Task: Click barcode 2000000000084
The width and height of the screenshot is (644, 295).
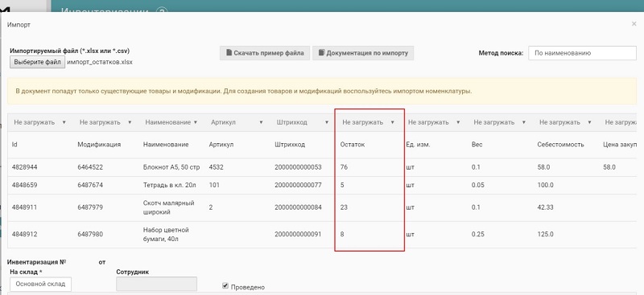Action: pos(298,207)
